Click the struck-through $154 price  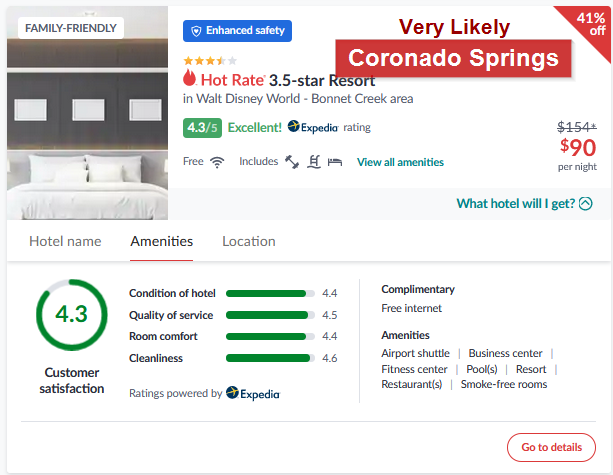tap(577, 127)
